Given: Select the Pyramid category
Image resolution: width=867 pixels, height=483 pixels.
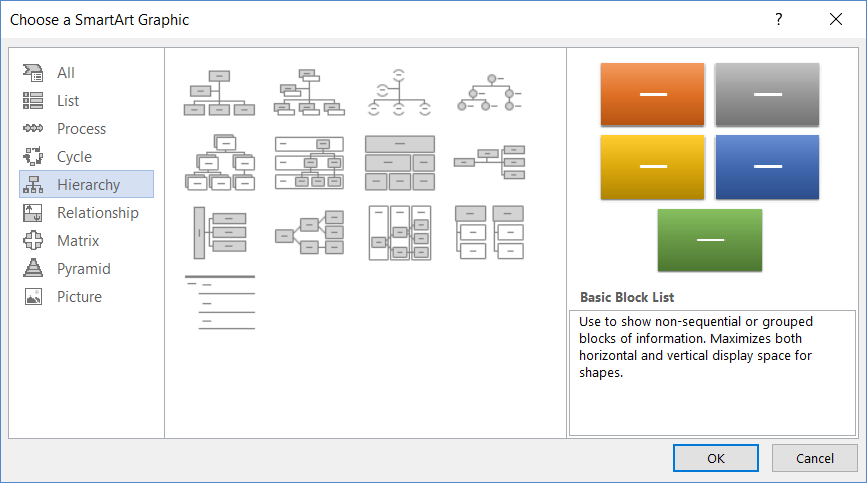Looking at the screenshot, I should coord(83,269).
